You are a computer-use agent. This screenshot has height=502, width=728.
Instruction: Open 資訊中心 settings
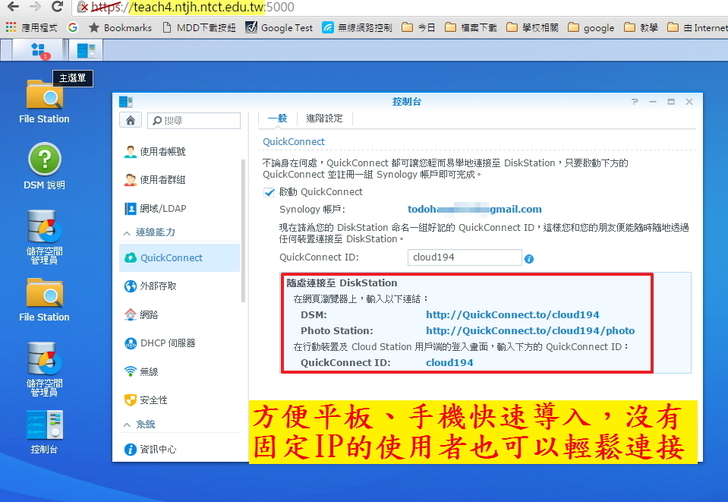click(179, 449)
